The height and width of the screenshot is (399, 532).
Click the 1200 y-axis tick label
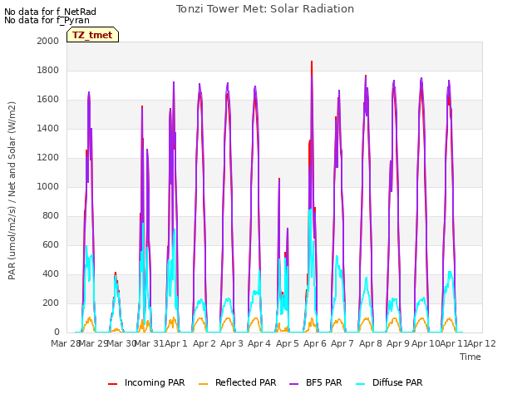coord(48,157)
